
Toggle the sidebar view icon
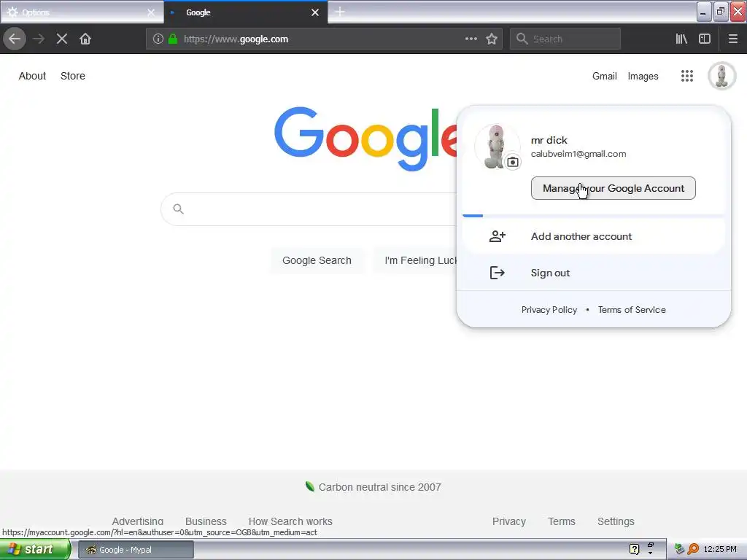pos(705,39)
